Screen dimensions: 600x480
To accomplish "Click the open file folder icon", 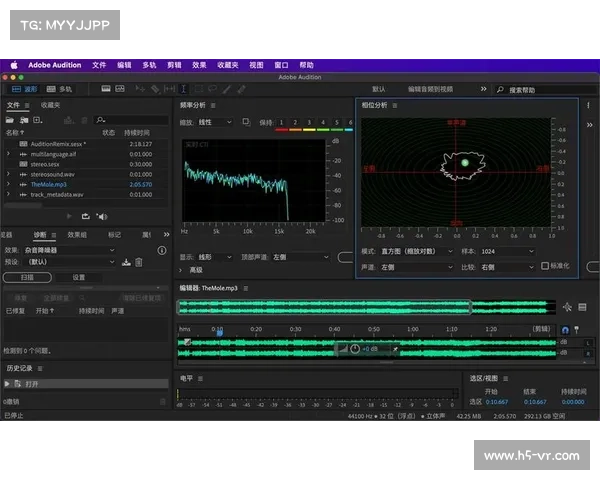I will tap(10, 120).
